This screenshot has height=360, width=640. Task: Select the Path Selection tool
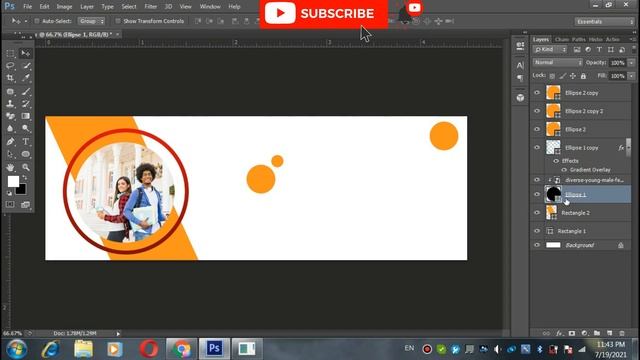[x=10, y=154]
